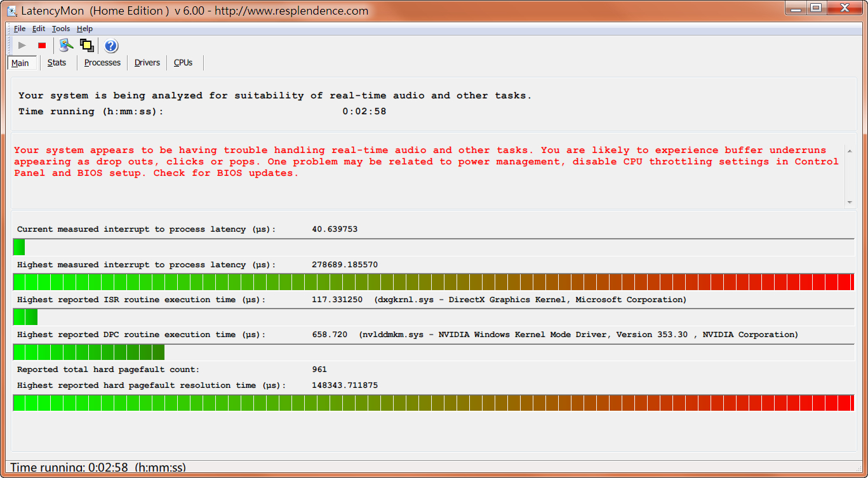
Task: Click the DPC routine execution time bar
Action: point(434,352)
